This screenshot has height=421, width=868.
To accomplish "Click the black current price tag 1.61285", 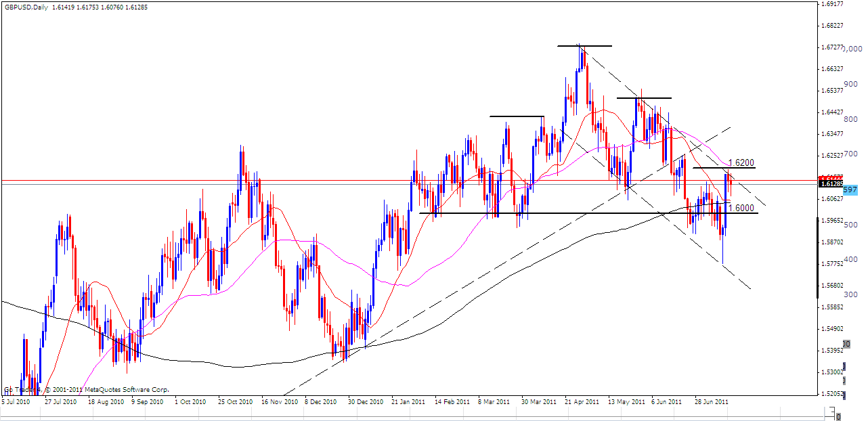I will (830, 183).
